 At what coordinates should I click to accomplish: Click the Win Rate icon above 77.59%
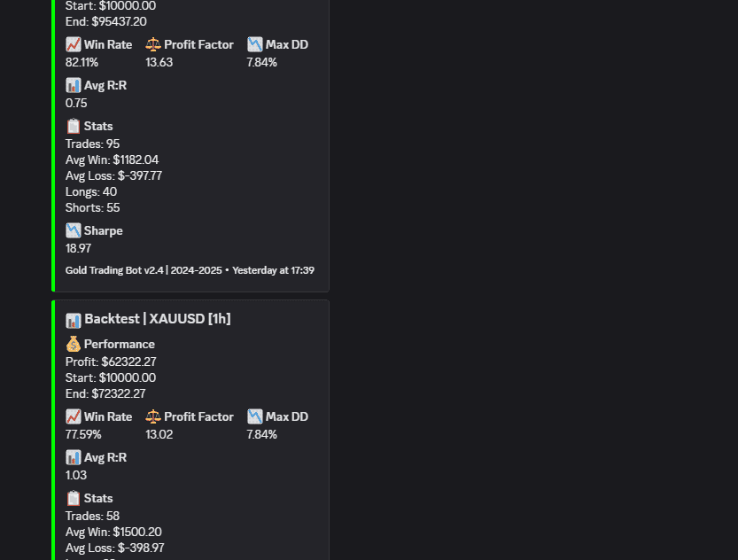pyautogui.click(x=73, y=416)
